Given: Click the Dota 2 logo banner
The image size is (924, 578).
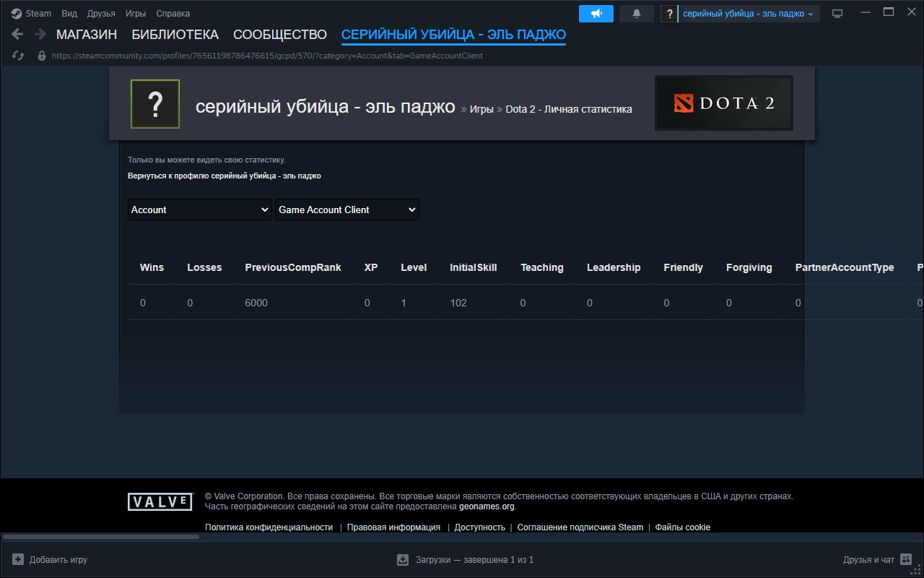Looking at the screenshot, I should pyautogui.click(x=723, y=103).
